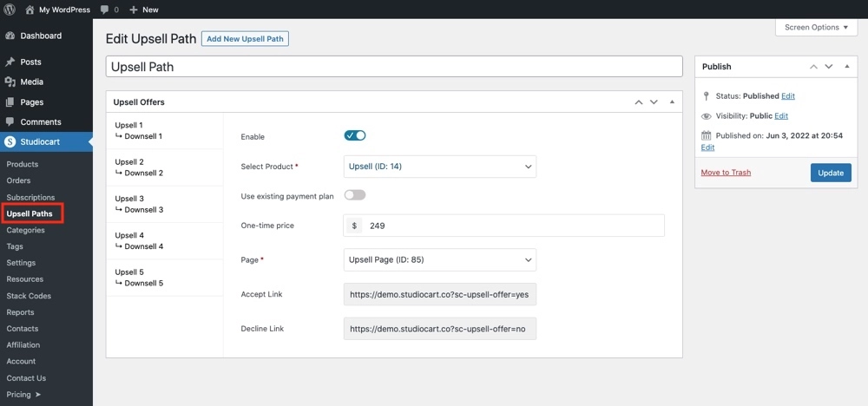Click the calendar icon next to Published on

tap(706, 135)
